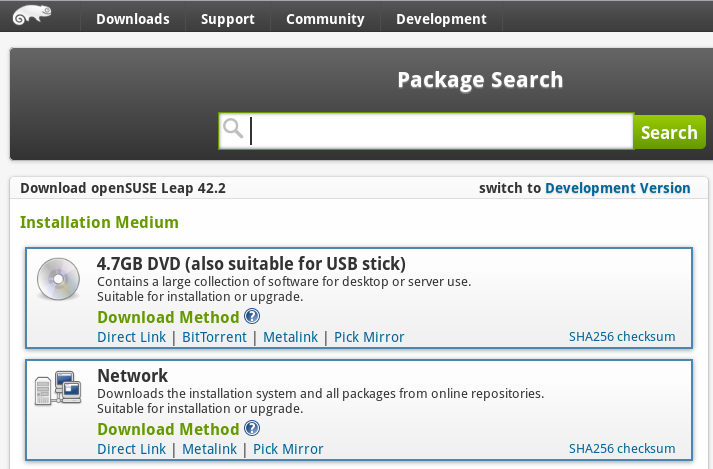Open help icon beside Network Download Method
The image size is (713, 469).
pyautogui.click(x=252, y=429)
